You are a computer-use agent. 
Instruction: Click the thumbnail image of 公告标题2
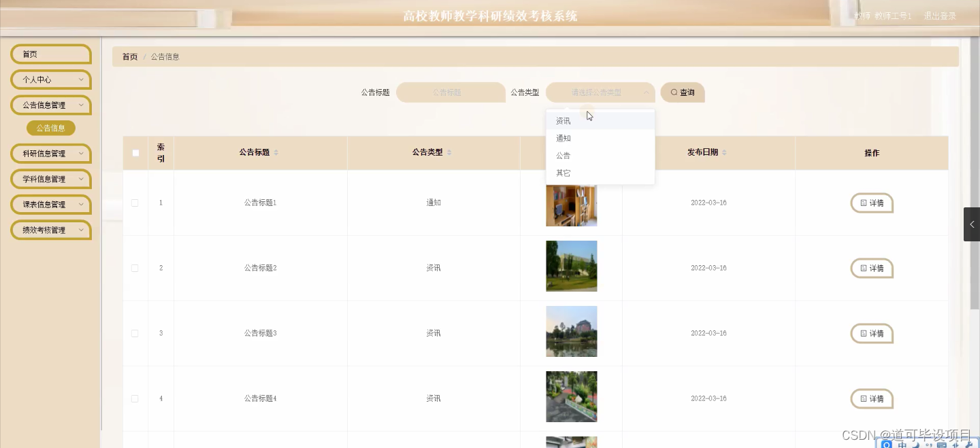coord(572,266)
